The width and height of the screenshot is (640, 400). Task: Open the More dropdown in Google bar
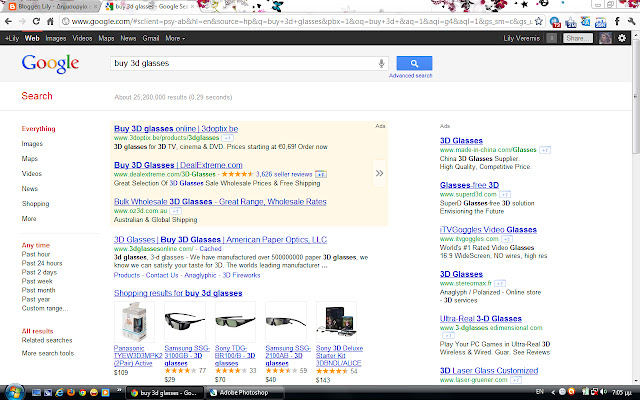point(175,38)
